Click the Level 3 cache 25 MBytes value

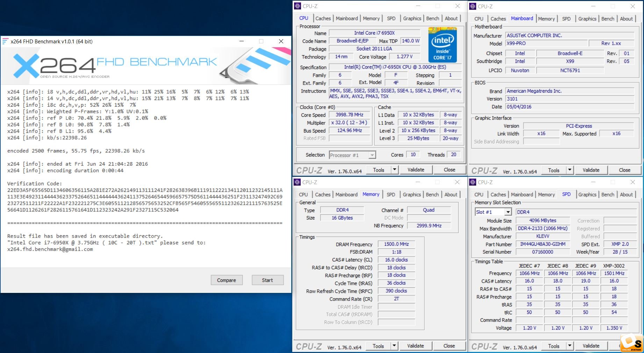[x=418, y=138]
